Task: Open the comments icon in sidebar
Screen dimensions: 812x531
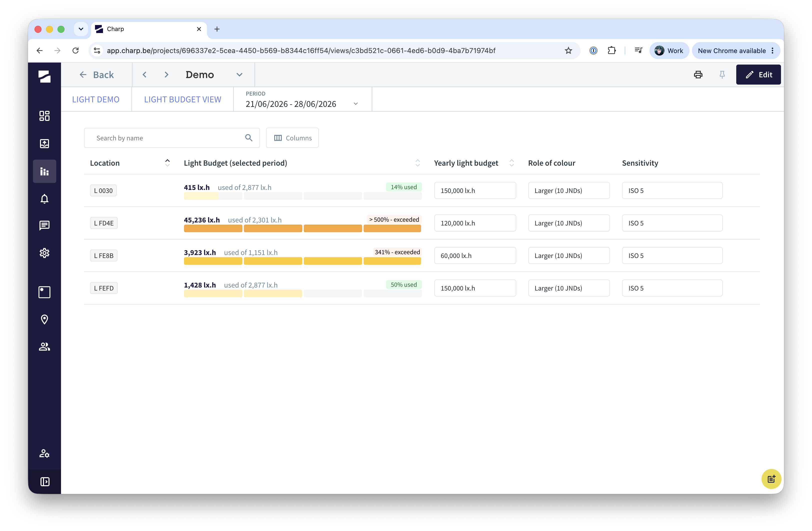Action: (x=44, y=225)
